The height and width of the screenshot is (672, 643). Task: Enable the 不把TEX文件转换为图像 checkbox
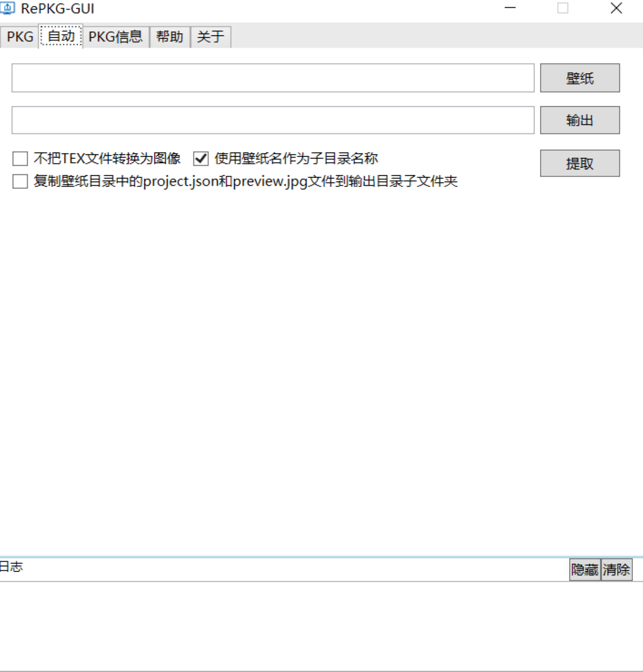pyautogui.click(x=20, y=158)
